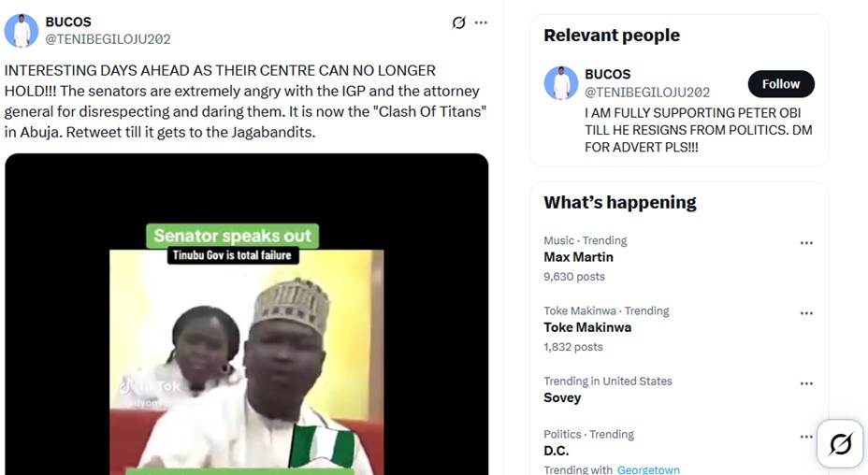Open the Toke Makinwa trending topic
Screen dimensions: 868x475
click(587, 327)
